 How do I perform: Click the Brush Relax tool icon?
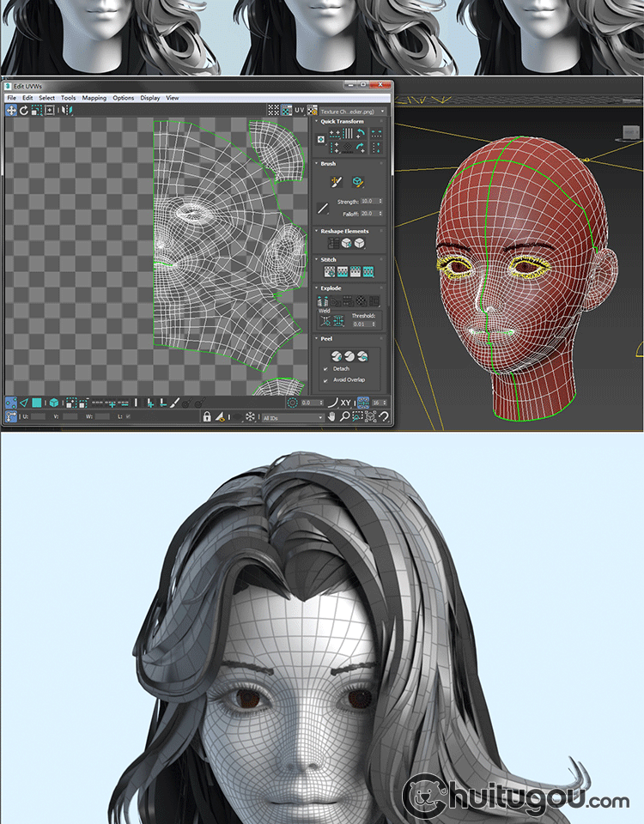point(357,182)
